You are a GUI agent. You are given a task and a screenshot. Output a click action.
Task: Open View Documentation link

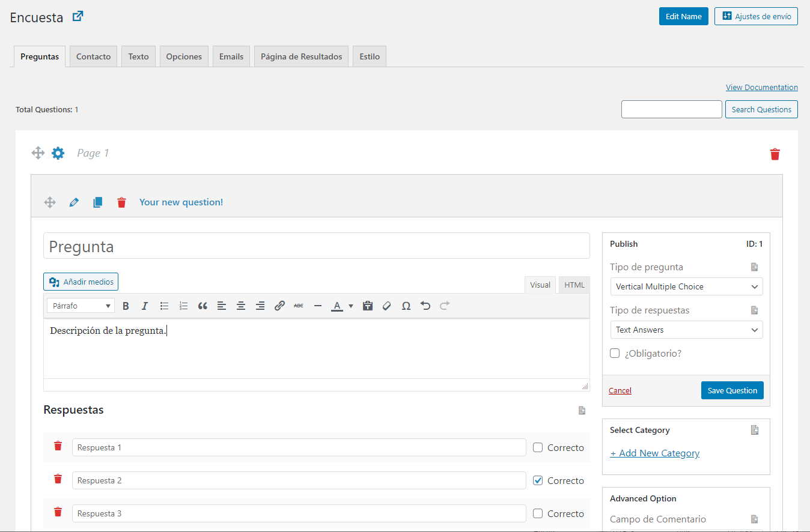[x=761, y=87]
